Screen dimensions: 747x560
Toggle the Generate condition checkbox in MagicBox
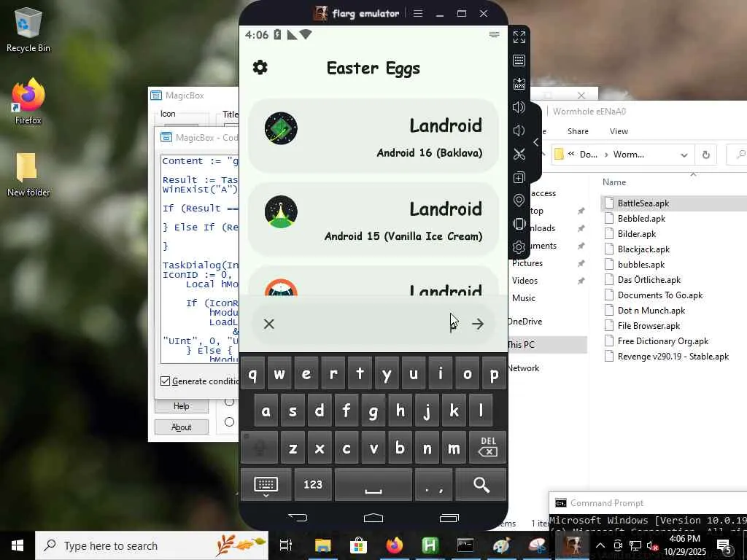click(x=166, y=381)
